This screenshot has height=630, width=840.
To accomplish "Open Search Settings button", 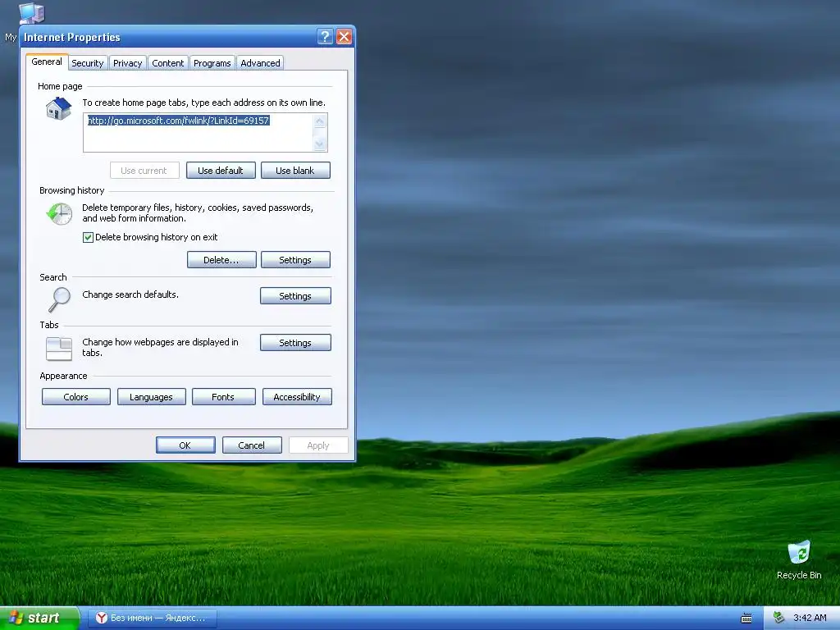I will [295, 295].
